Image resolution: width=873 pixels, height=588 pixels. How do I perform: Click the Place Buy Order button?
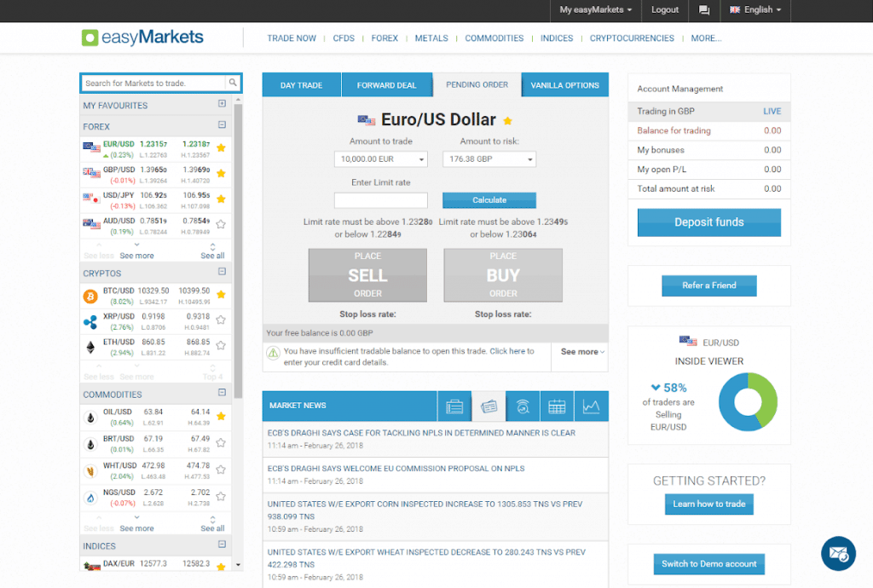[x=503, y=274]
